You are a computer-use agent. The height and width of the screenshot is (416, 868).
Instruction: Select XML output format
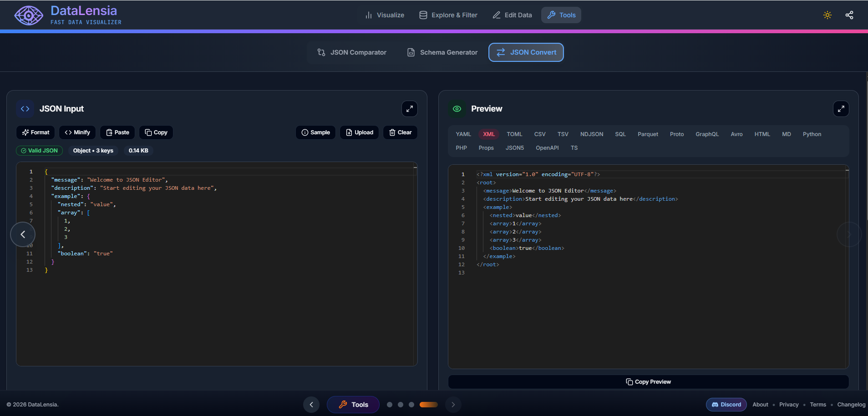click(489, 134)
